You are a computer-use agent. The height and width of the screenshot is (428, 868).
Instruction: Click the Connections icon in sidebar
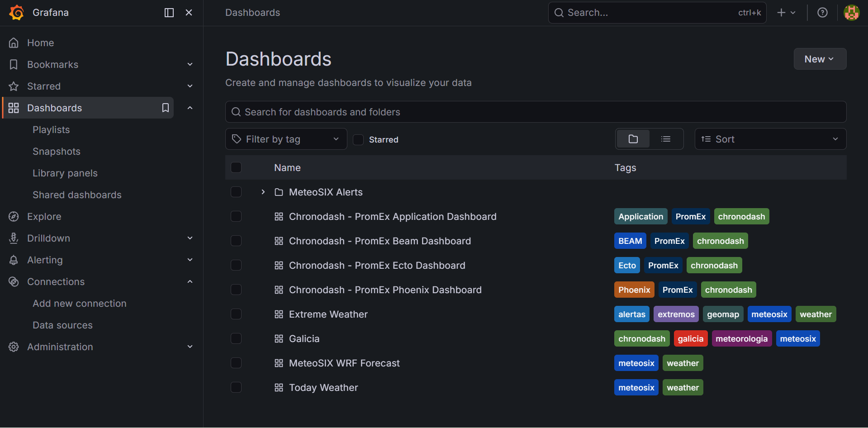pyautogui.click(x=14, y=282)
